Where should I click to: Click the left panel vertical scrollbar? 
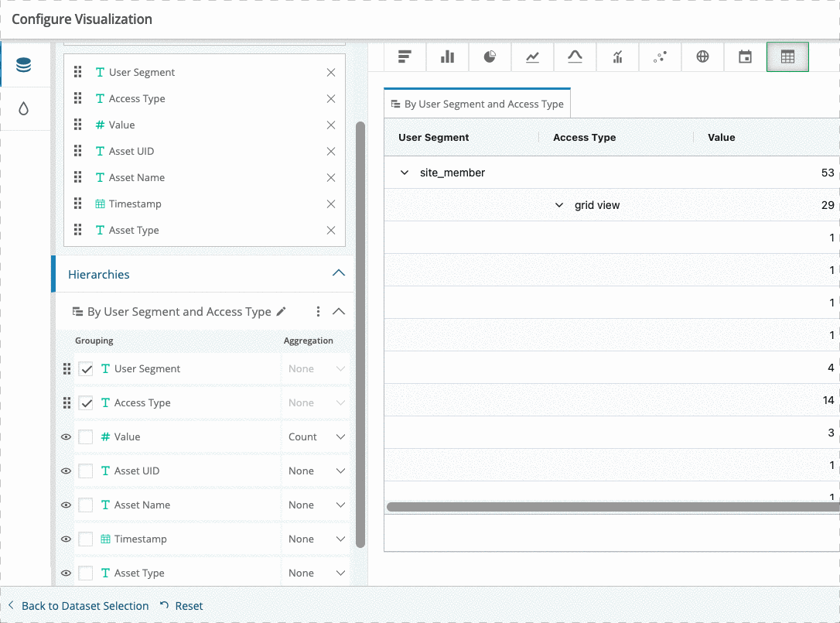click(360, 334)
